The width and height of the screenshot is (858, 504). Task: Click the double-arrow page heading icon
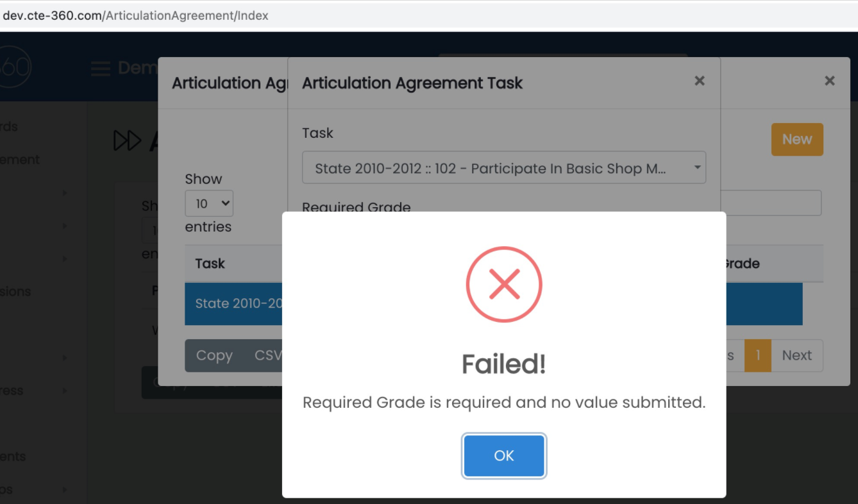point(127,141)
